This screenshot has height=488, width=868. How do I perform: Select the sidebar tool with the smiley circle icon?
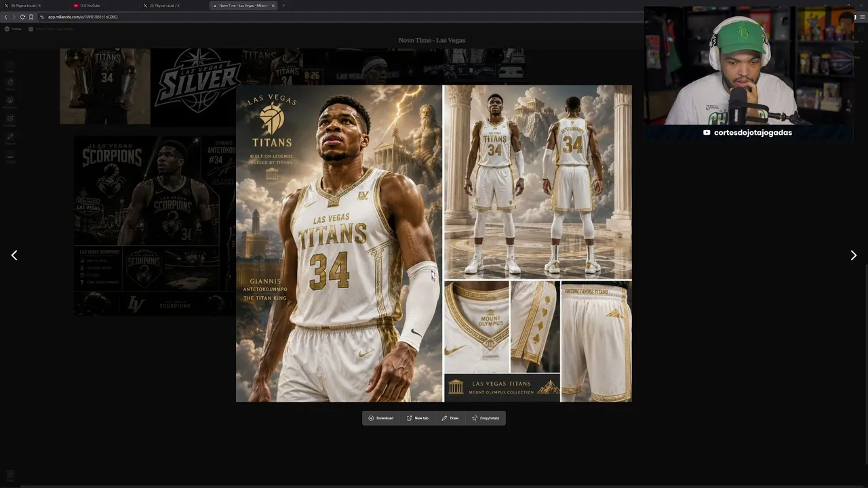(10, 102)
